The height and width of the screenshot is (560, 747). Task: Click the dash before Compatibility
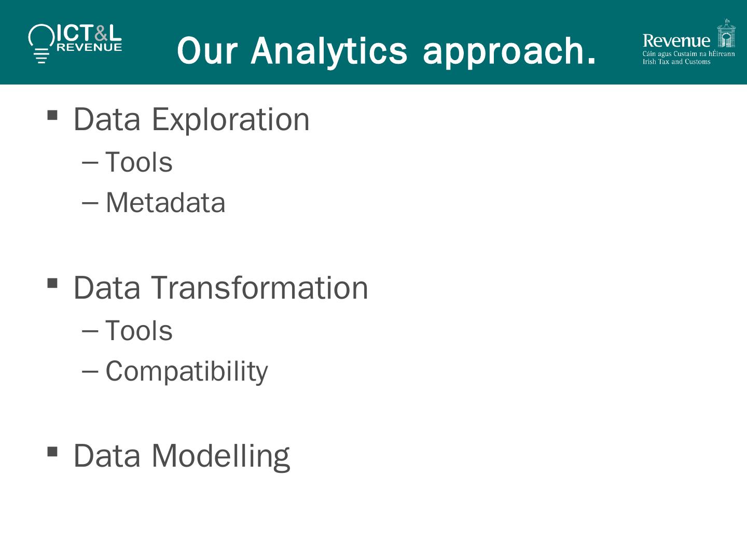90,372
